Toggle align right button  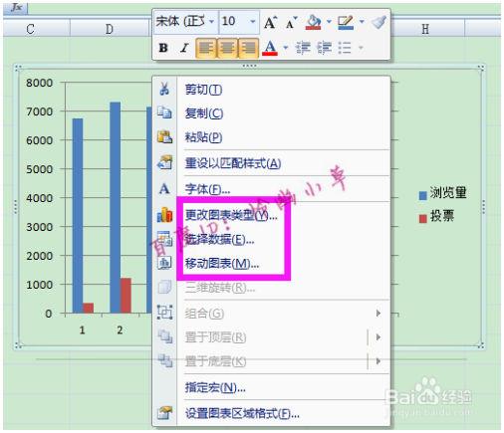pyautogui.click(x=248, y=49)
